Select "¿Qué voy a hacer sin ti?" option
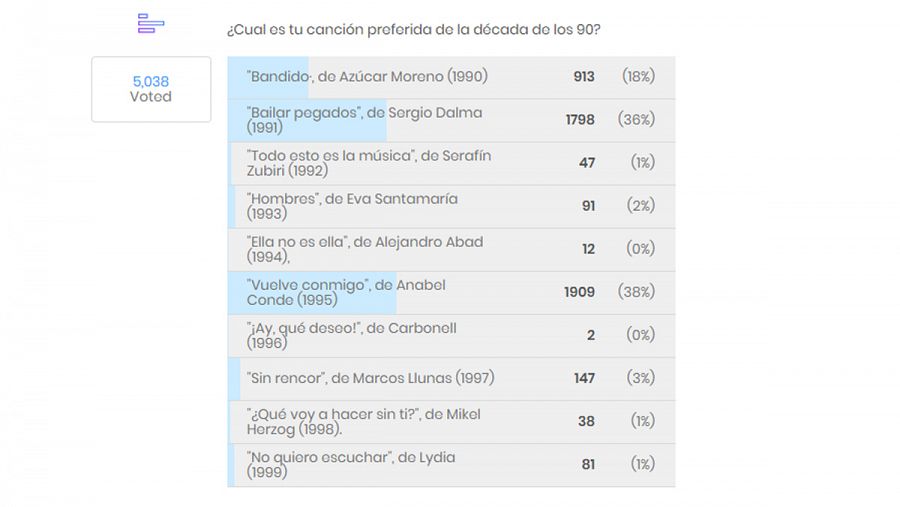Viewport: 900px width, 507px height. point(364,421)
